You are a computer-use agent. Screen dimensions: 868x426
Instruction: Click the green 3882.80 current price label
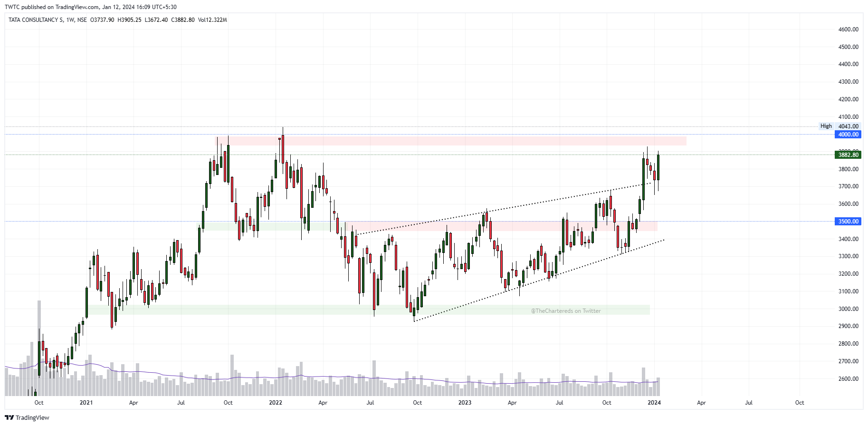point(848,155)
